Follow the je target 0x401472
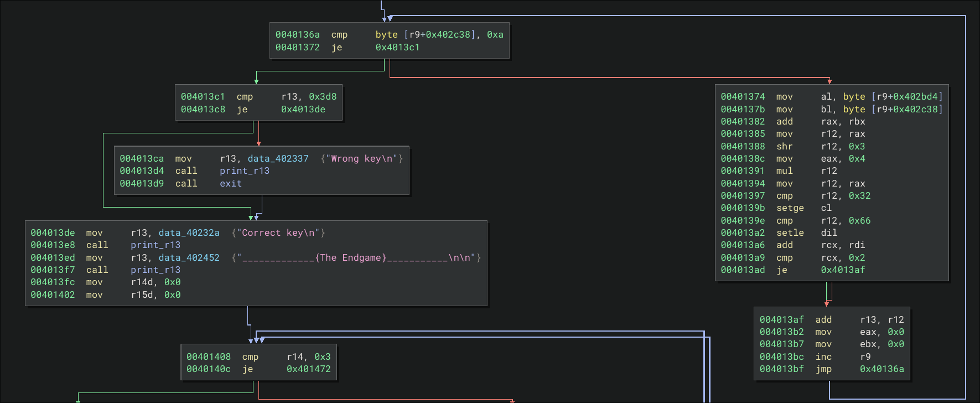This screenshot has width=980, height=403. pyautogui.click(x=308, y=369)
